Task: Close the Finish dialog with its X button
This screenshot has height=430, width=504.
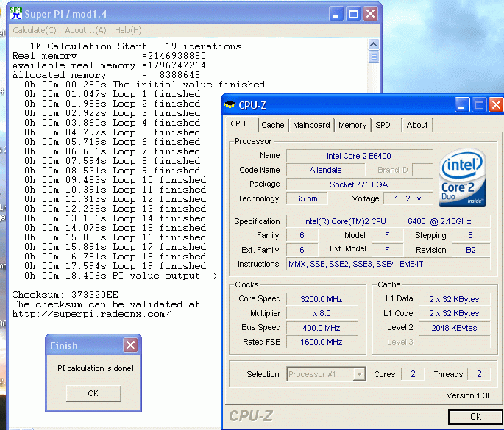Action: click(x=130, y=345)
